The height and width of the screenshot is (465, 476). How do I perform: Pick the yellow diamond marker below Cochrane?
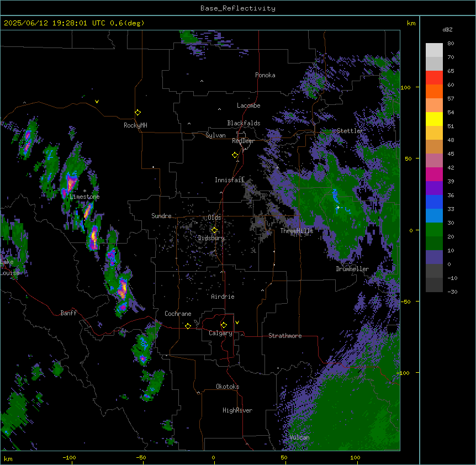tap(188, 326)
